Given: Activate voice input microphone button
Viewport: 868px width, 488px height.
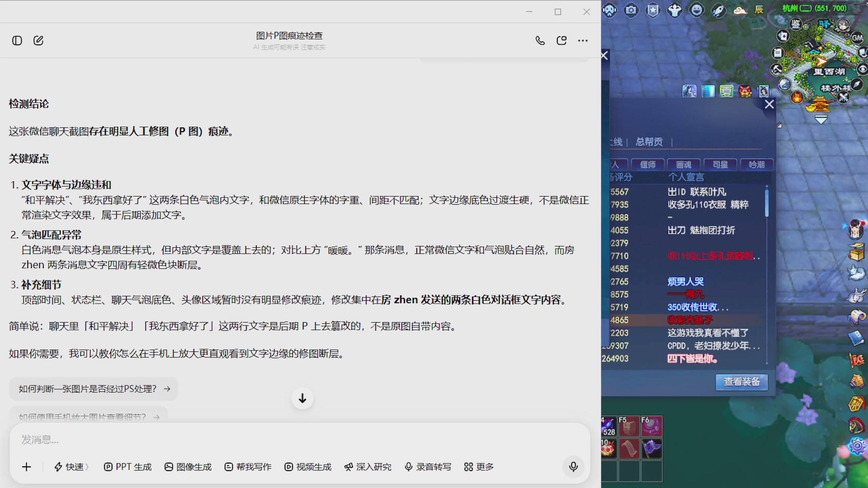Looking at the screenshot, I should pyautogui.click(x=573, y=467).
